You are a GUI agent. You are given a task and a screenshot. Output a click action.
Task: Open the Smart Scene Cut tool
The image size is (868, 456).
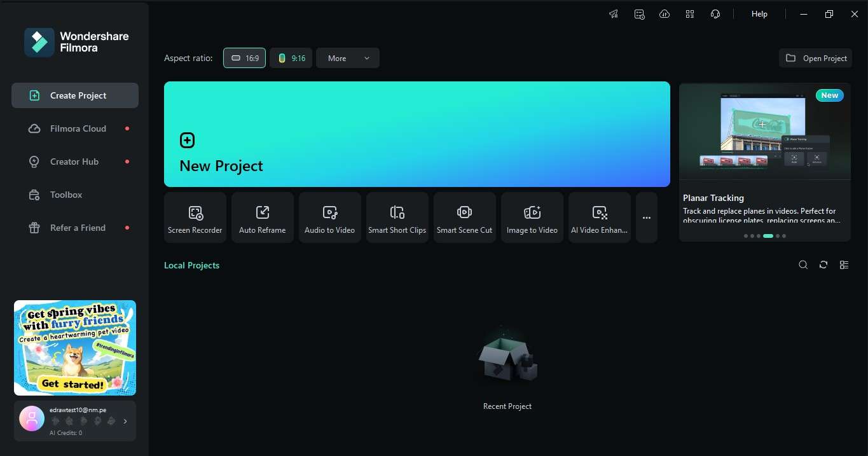pos(465,218)
